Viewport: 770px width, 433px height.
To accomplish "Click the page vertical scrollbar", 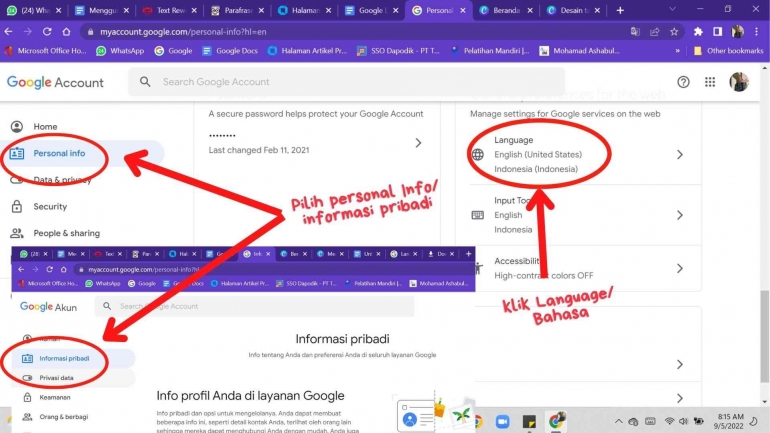I will point(764,336).
